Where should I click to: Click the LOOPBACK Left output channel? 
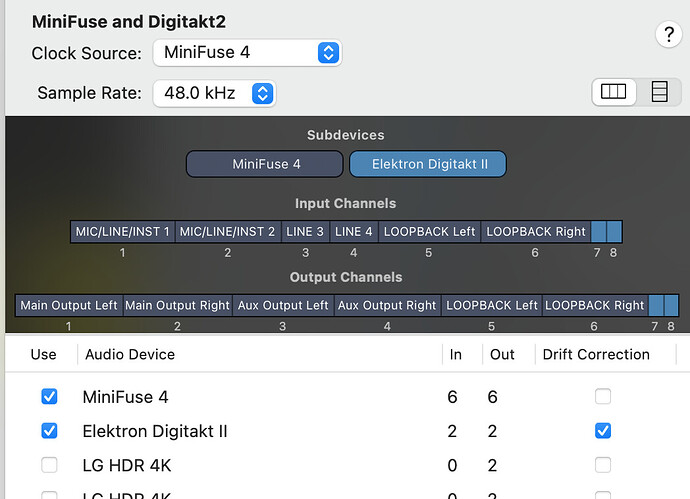pyautogui.click(x=492, y=306)
